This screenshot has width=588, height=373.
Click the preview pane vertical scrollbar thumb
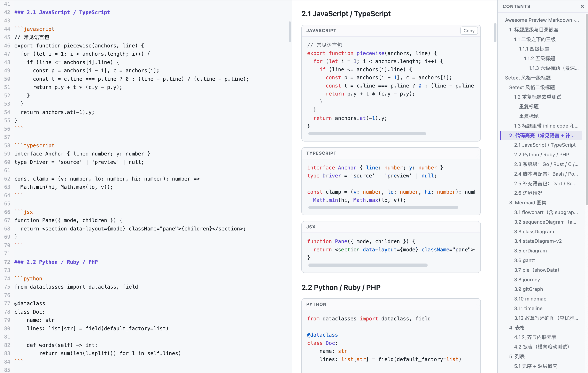495,33
